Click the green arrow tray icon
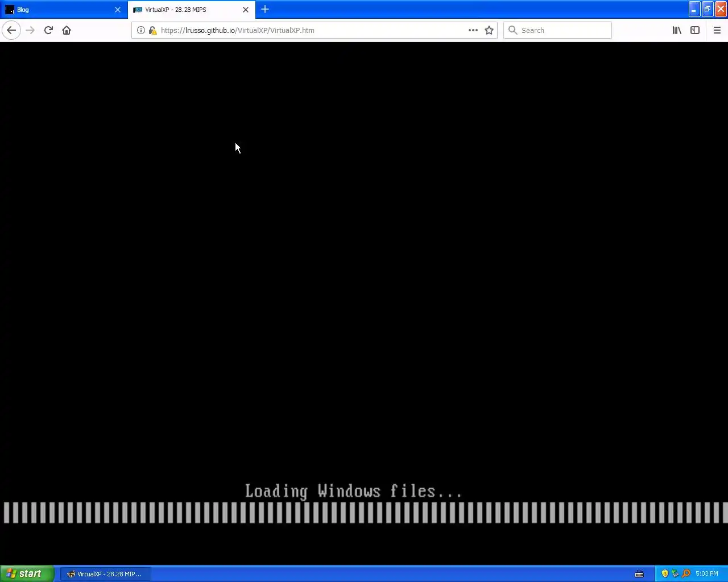Viewport: 728px width, 582px height. 675,574
